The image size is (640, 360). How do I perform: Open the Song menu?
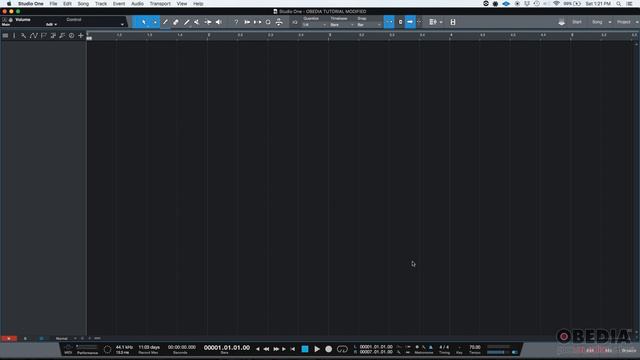coord(83,4)
